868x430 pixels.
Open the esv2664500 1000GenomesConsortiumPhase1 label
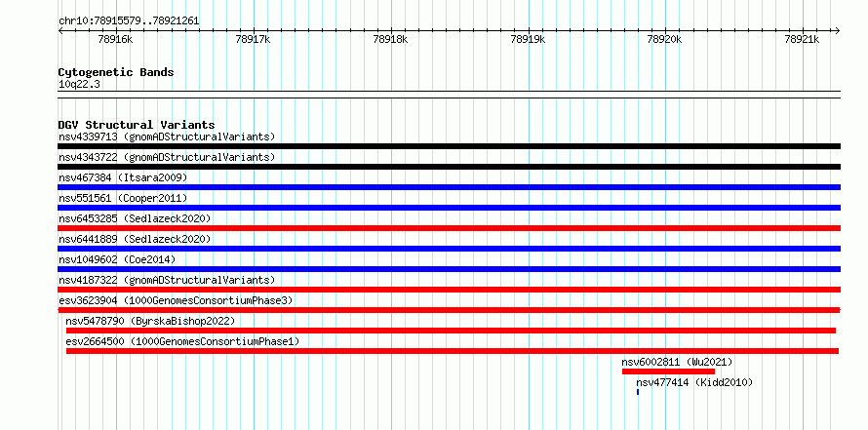tap(182, 341)
